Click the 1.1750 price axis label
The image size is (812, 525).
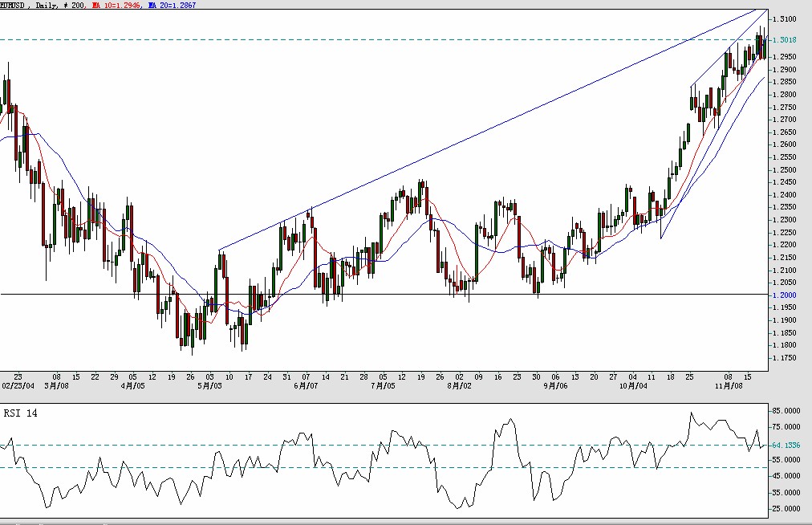tap(785, 357)
